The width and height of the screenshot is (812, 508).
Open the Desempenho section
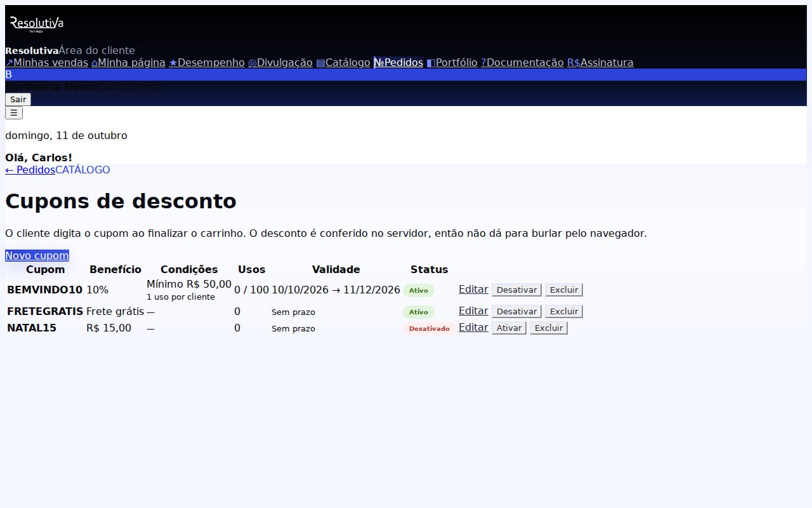point(207,62)
